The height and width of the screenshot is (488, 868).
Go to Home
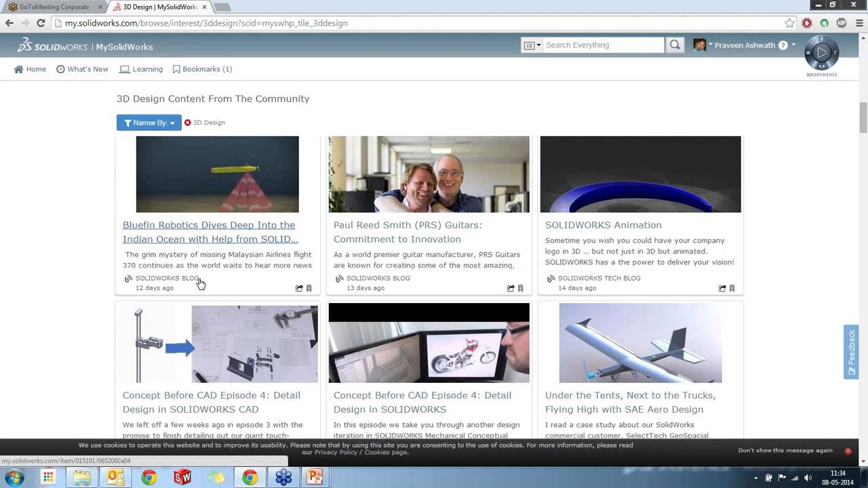pyautogui.click(x=31, y=69)
